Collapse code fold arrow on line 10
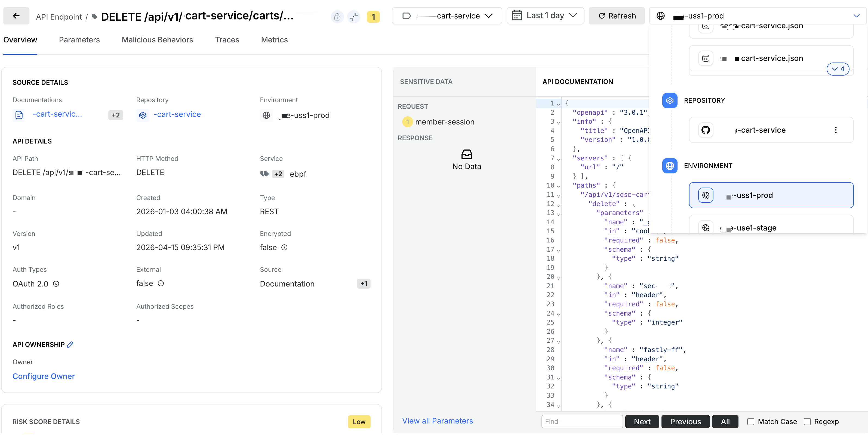Image resolution: width=868 pixels, height=436 pixels. point(559,187)
